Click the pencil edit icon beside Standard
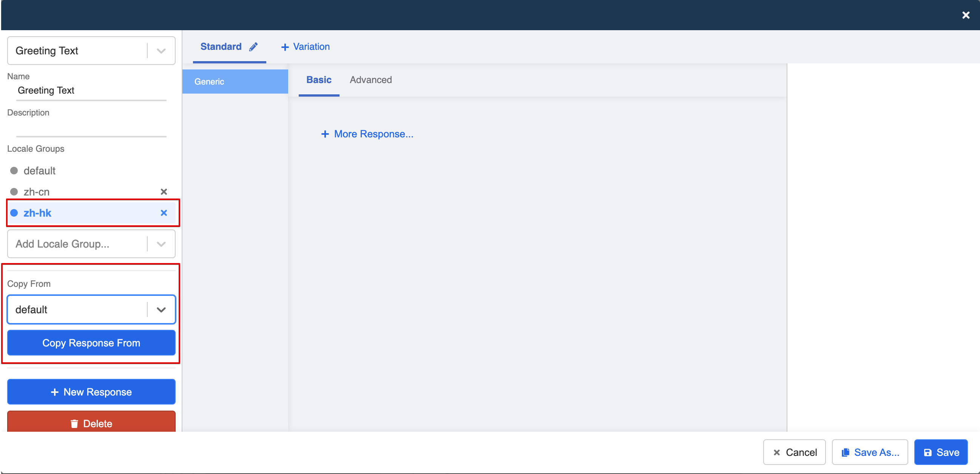 pos(253,47)
